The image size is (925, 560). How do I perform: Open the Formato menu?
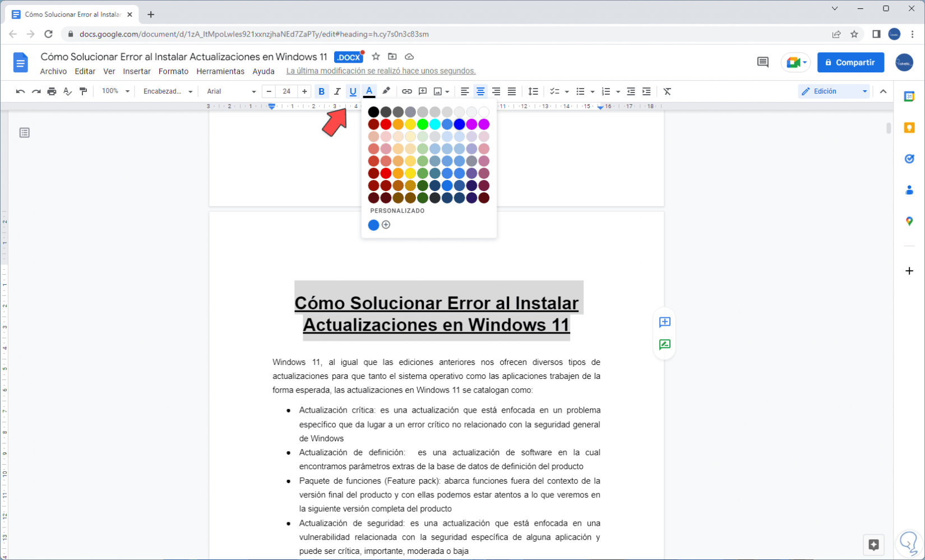click(173, 71)
